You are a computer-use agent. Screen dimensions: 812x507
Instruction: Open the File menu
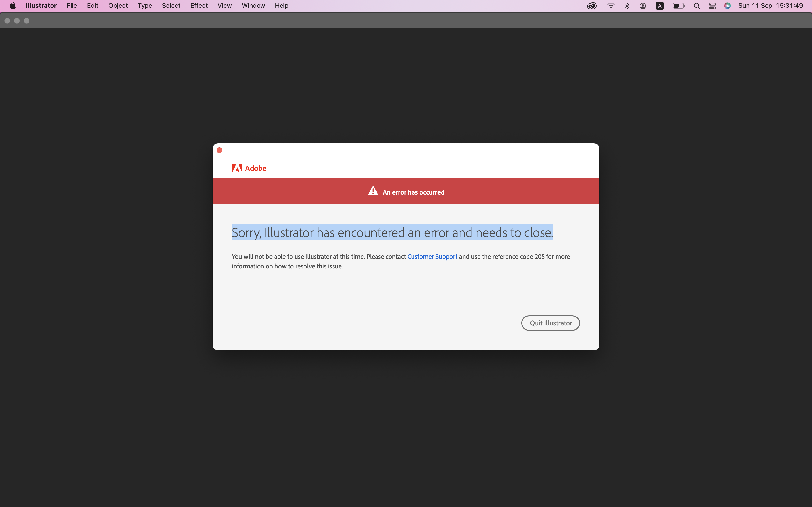71,5
